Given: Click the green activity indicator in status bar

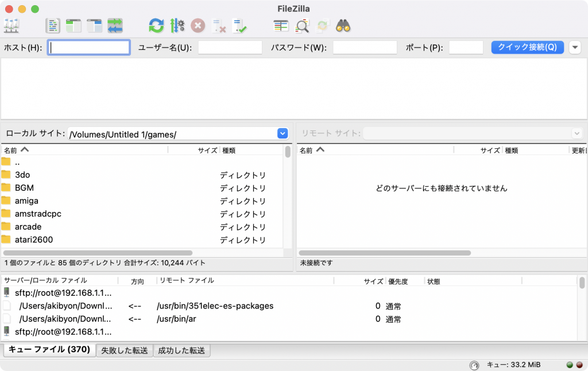Looking at the screenshot, I should tap(570, 365).
